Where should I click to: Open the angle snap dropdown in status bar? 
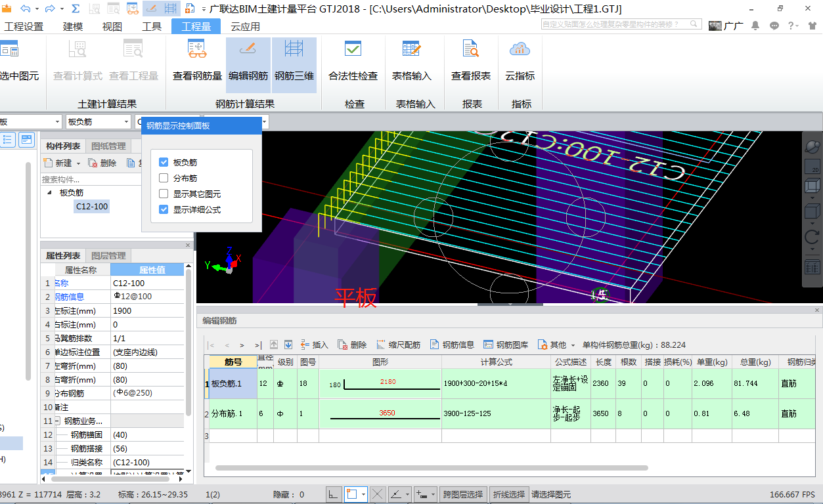pyautogui.click(x=408, y=494)
